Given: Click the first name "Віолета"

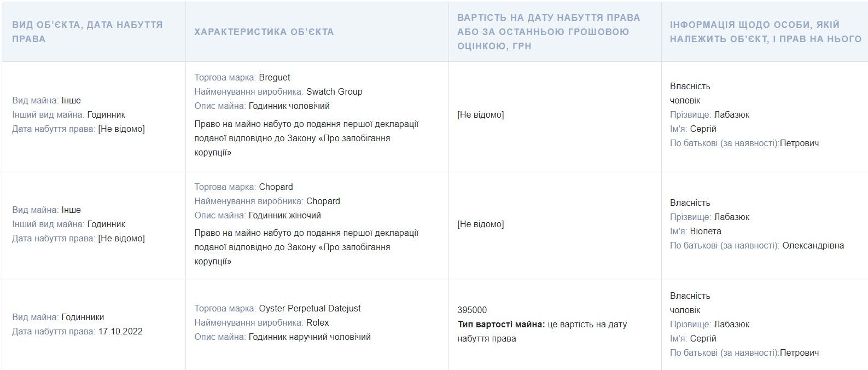Looking at the screenshot, I should pyautogui.click(x=706, y=231).
